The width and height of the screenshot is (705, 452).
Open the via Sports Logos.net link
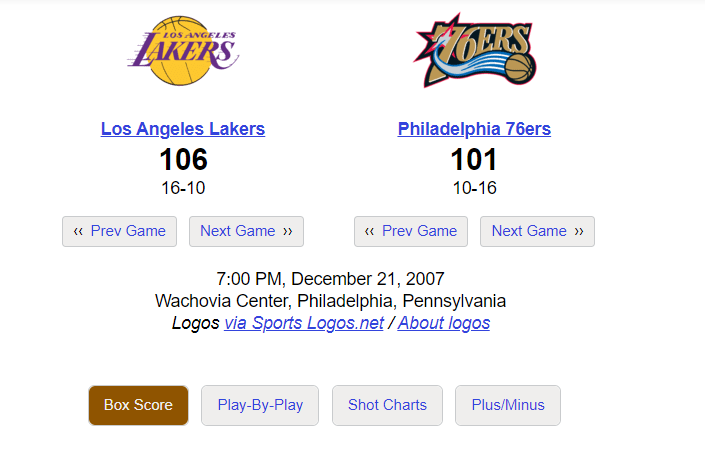pyautogui.click(x=304, y=323)
